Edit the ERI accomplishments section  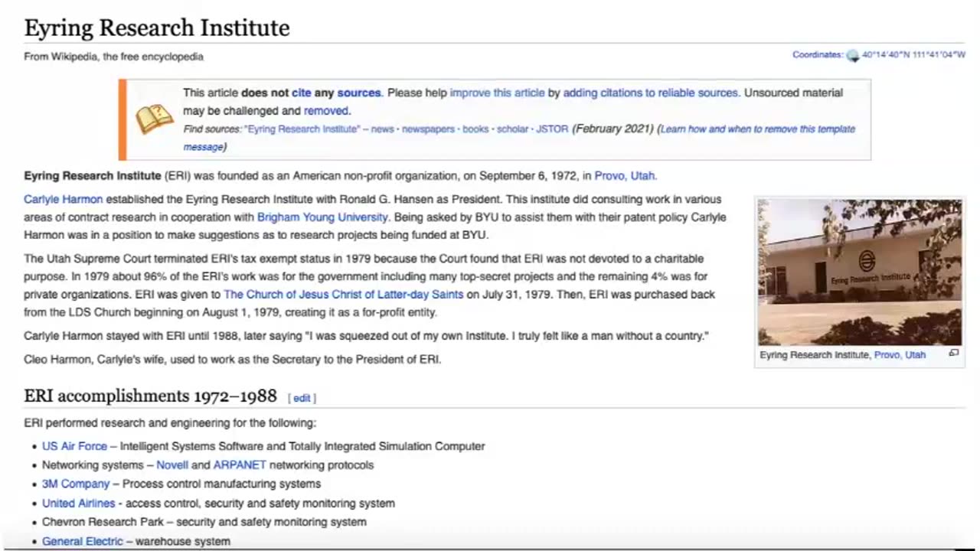coord(302,399)
